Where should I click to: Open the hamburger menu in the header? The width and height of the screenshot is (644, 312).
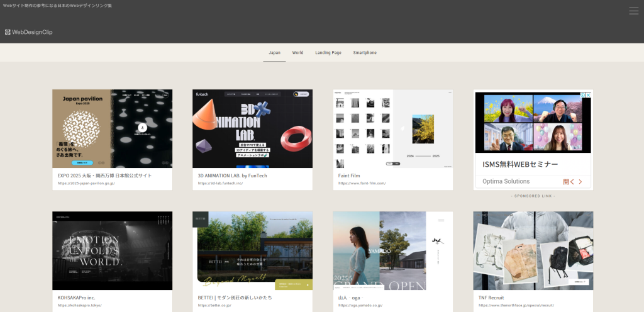point(633,11)
